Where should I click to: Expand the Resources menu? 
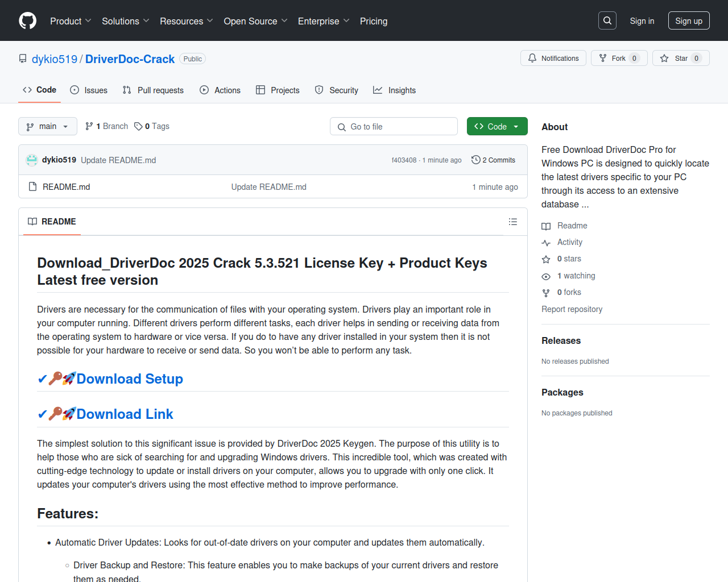pos(187,21)
